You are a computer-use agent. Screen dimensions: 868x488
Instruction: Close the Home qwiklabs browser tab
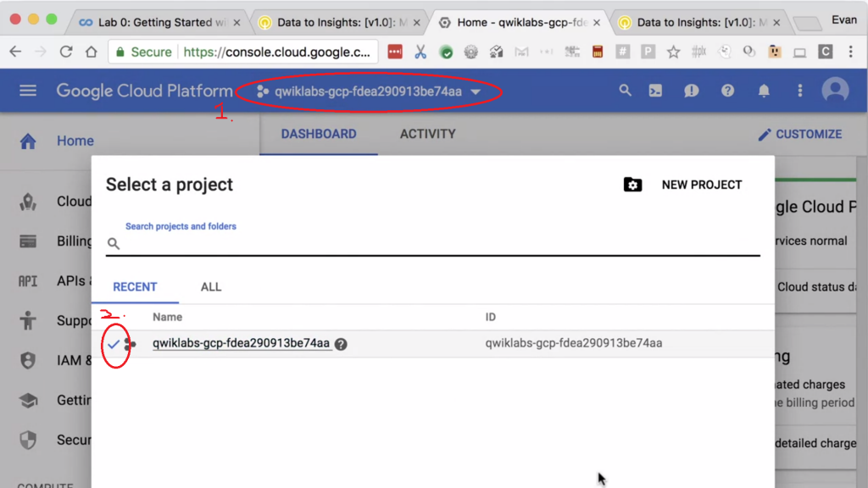(597, 23)
